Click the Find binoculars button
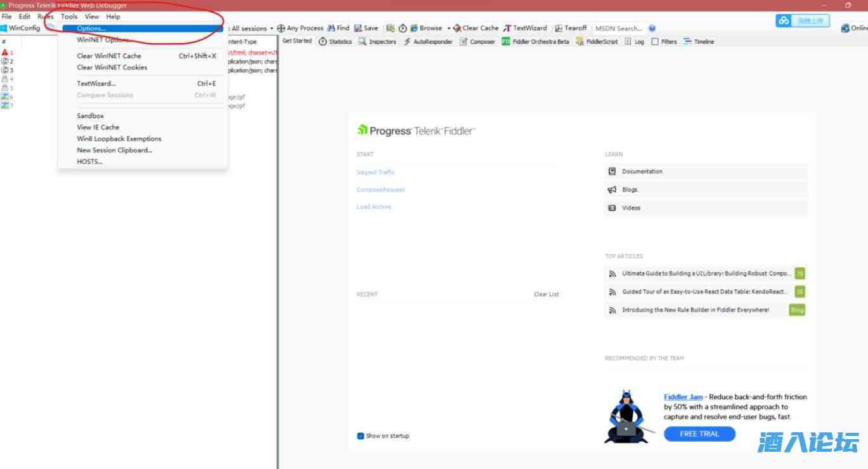Screen dimensions: 868x469 point(339,28)
